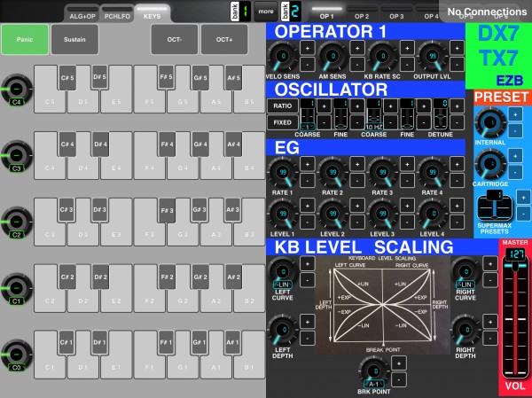Play the A# 3 black key

[233, 210]
